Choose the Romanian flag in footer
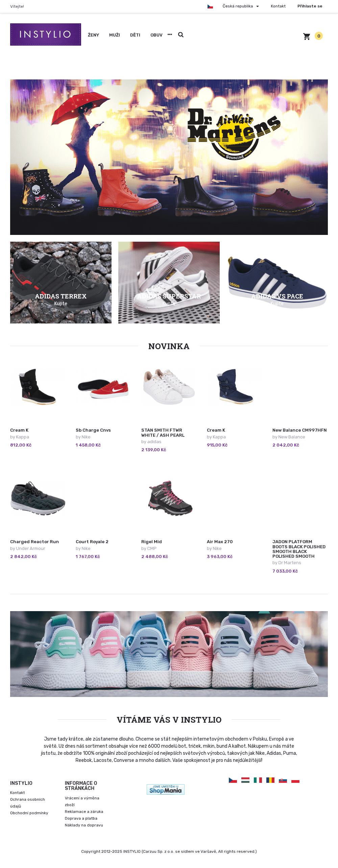 coord(270,780)
